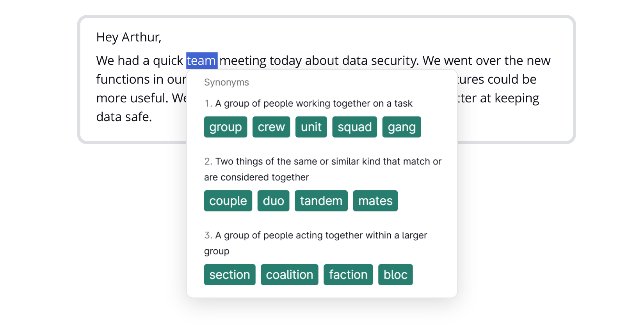Screen dimensions: 644x331
Task: Click the first definition about working together
Action: click(313, 104)
